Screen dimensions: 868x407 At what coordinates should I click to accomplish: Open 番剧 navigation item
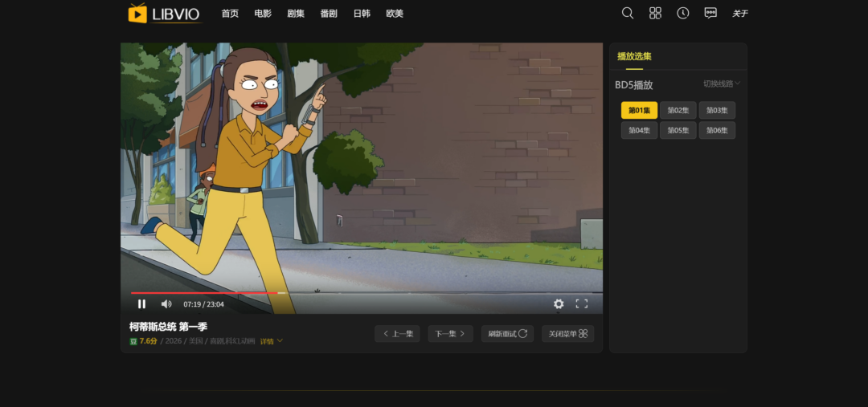[x=329, y=14]
